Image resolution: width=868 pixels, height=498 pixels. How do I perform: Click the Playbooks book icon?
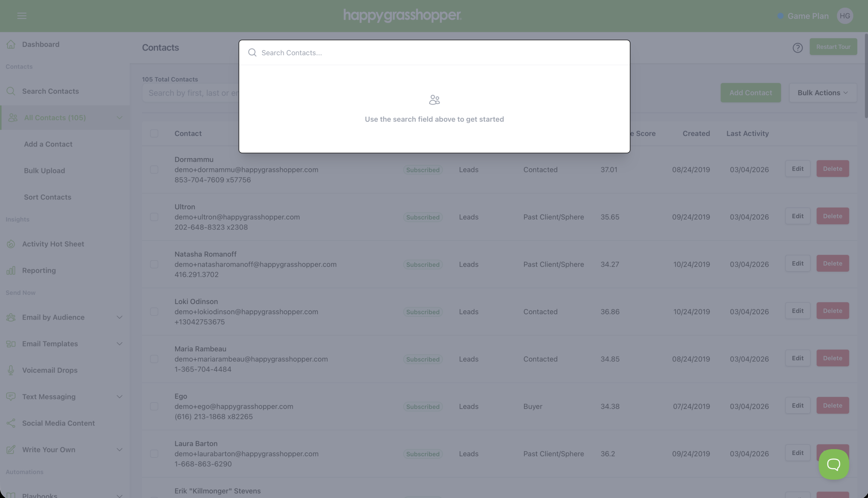pyautogui.click(x=11, y=495)
